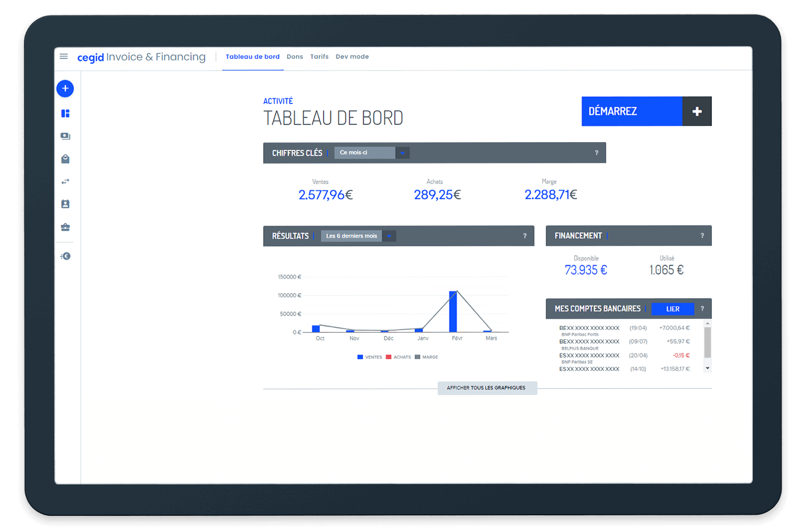Go to the Tarifs tab
The width and height of the screenshot is (806, 532).
(x=319, y=57)
